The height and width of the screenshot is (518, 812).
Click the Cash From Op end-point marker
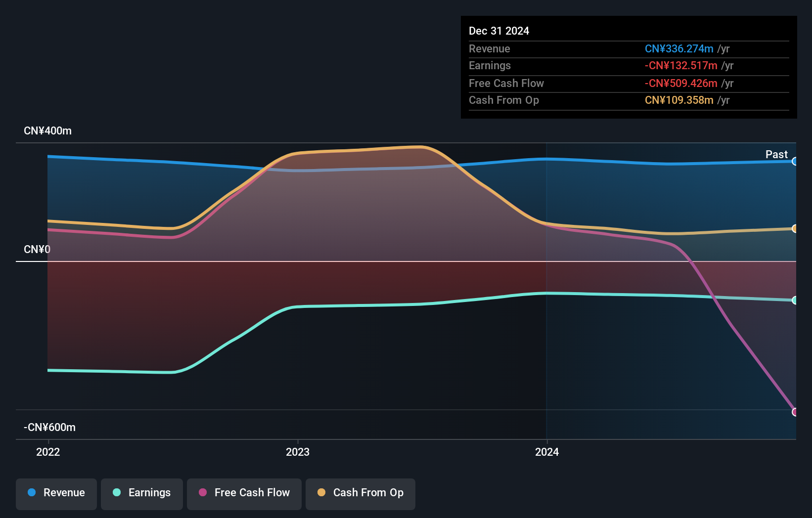[x=795, y=228]
